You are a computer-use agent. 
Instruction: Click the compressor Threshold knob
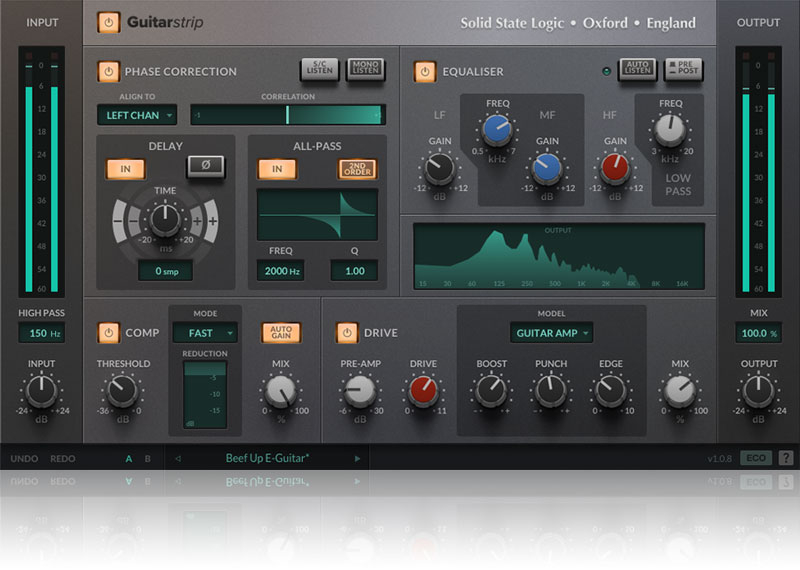[122, 391]
